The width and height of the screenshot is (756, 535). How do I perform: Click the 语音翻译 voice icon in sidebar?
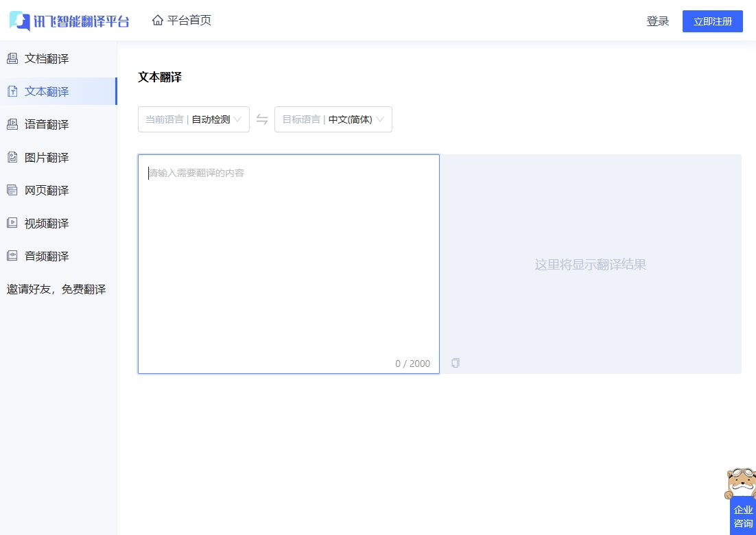pos(12,124)
